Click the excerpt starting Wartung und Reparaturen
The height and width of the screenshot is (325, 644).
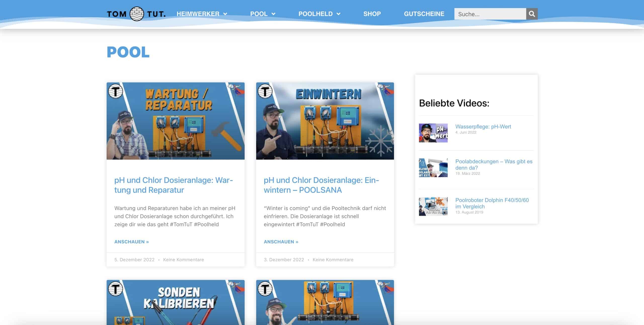point(175,216)
